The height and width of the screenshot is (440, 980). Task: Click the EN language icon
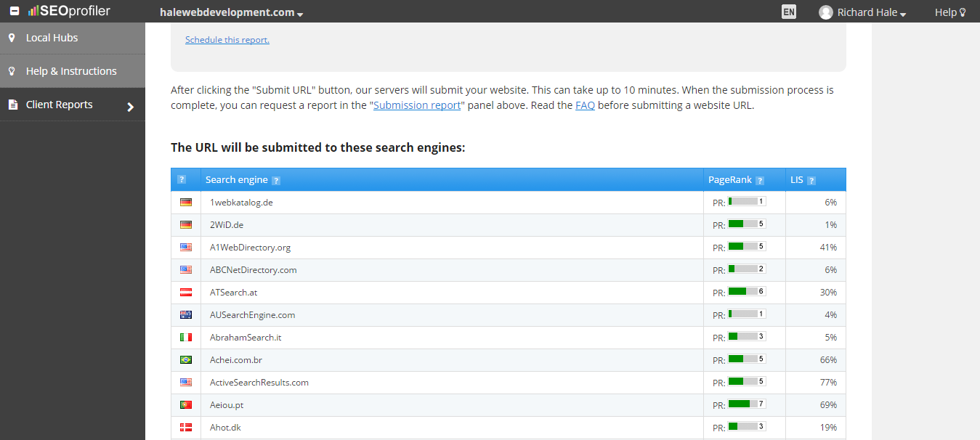[x=789, y=12]
